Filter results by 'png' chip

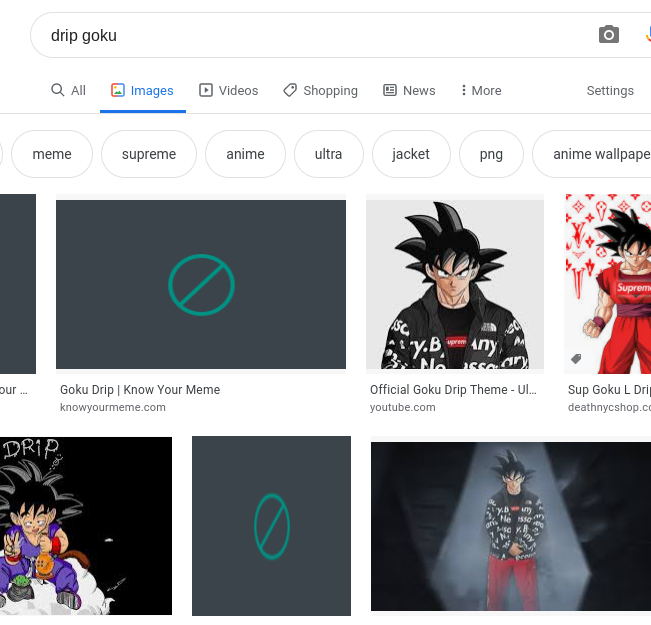pos(491,154)
